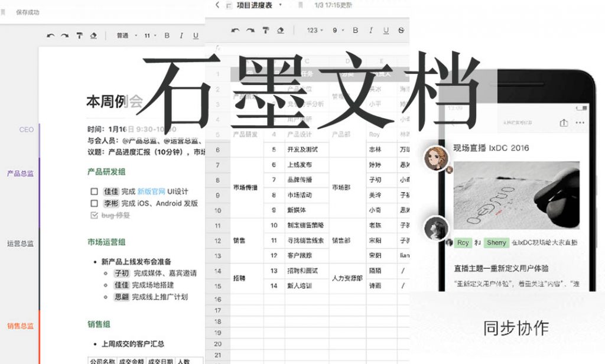The width and height of the screenshot is (605, 364).
Task: Toggle underline in the spreadsheet toolbar
Action: click(x=386, y=31)
